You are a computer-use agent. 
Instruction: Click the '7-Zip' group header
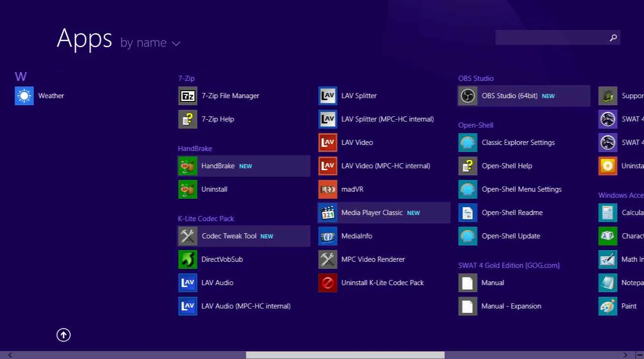point(186,79)
